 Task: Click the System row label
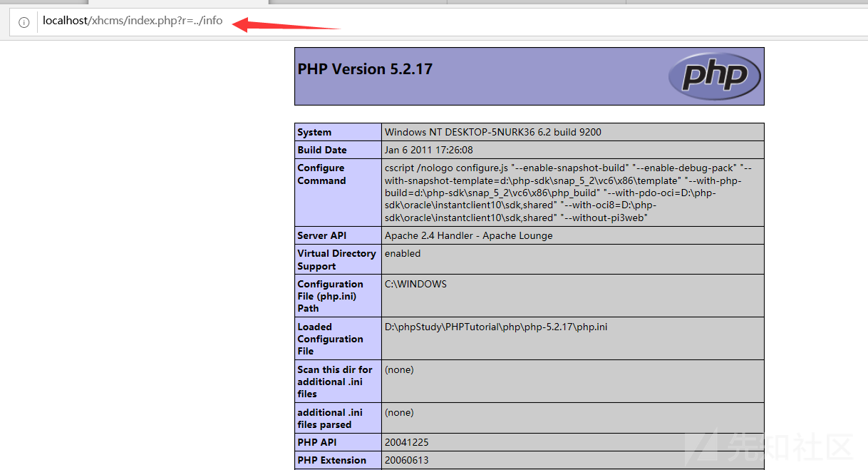click(x=314, y=132)
